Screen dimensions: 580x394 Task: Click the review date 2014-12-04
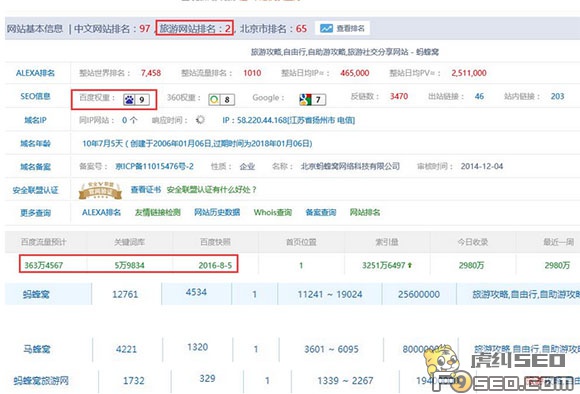[x=482, y=166]
